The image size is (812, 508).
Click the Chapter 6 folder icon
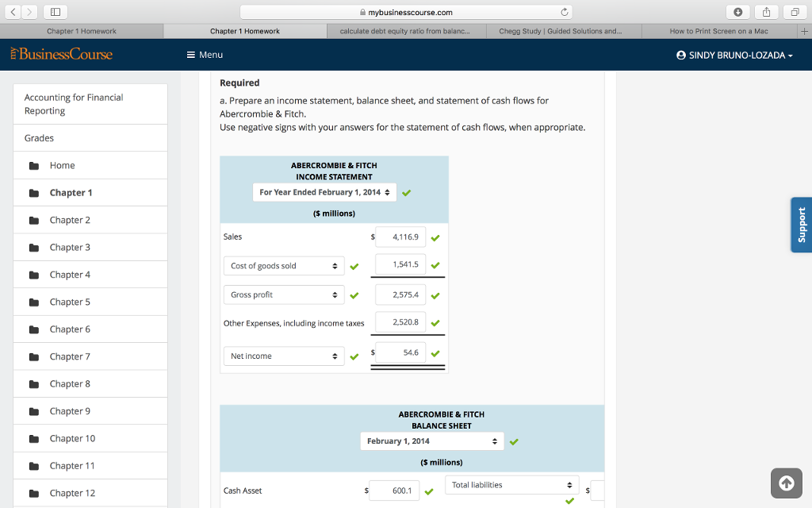coord(34,329)
